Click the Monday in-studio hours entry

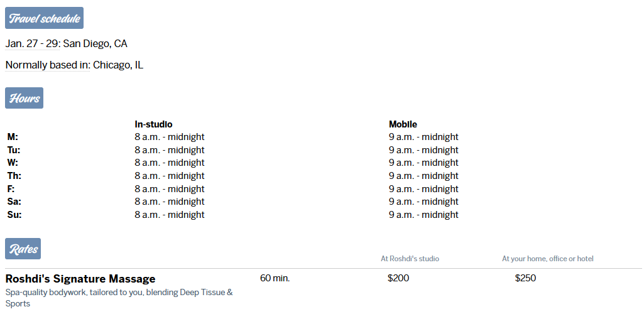coord(170,137)
